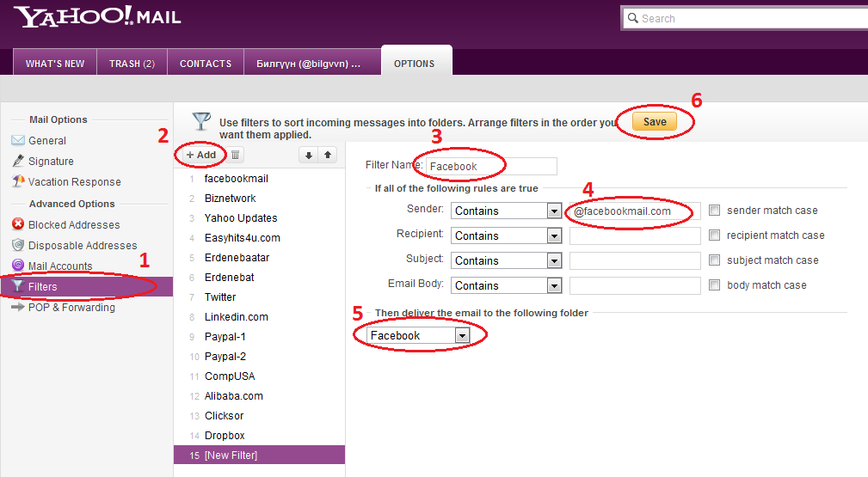The height and width of the screenshot is (477, 868).
Task: Click the Blocked Addresses red icon
Action: click(x=18, y=224)
